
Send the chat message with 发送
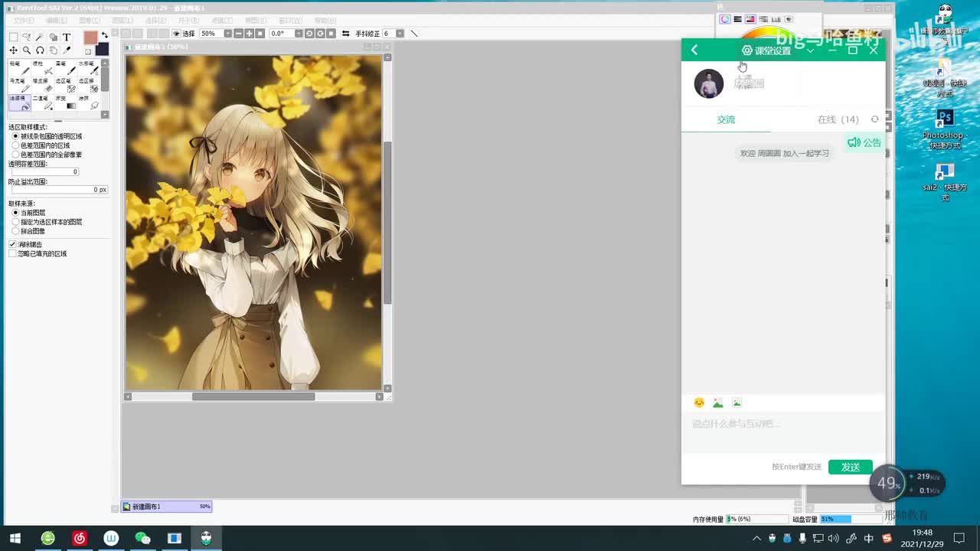(x=851, y=467)
